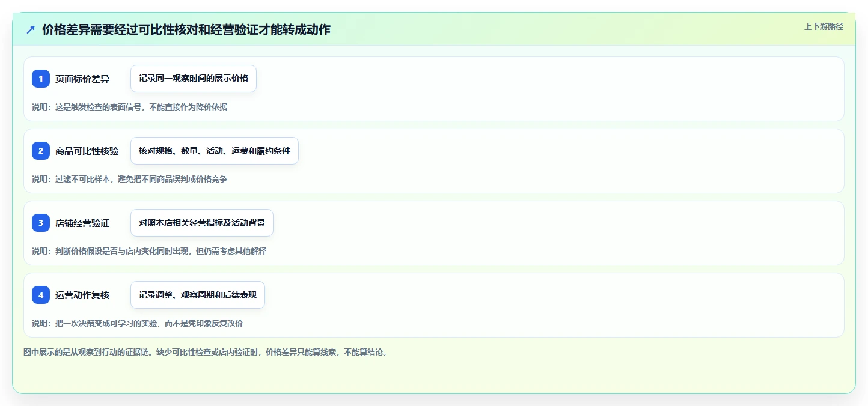This screenshot has width=868, height=406.
Task: Select step number 4 badge
Action: click(x=41, y=295)
